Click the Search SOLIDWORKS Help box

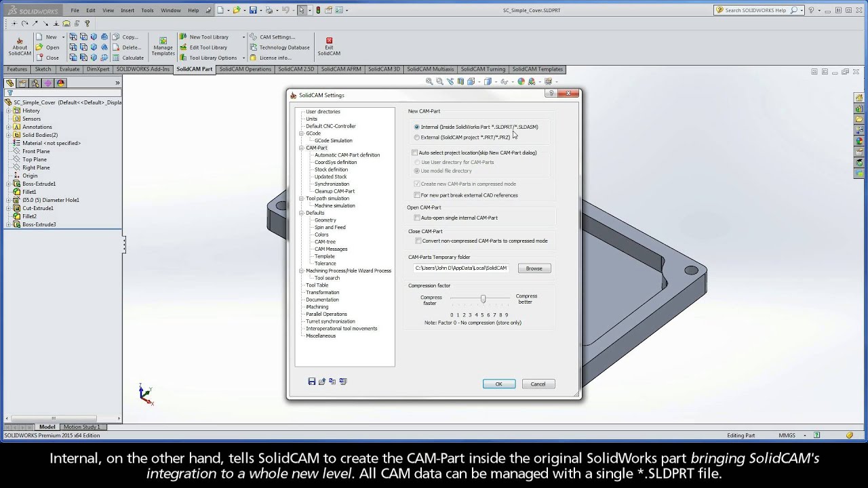(x=760, y=10)
